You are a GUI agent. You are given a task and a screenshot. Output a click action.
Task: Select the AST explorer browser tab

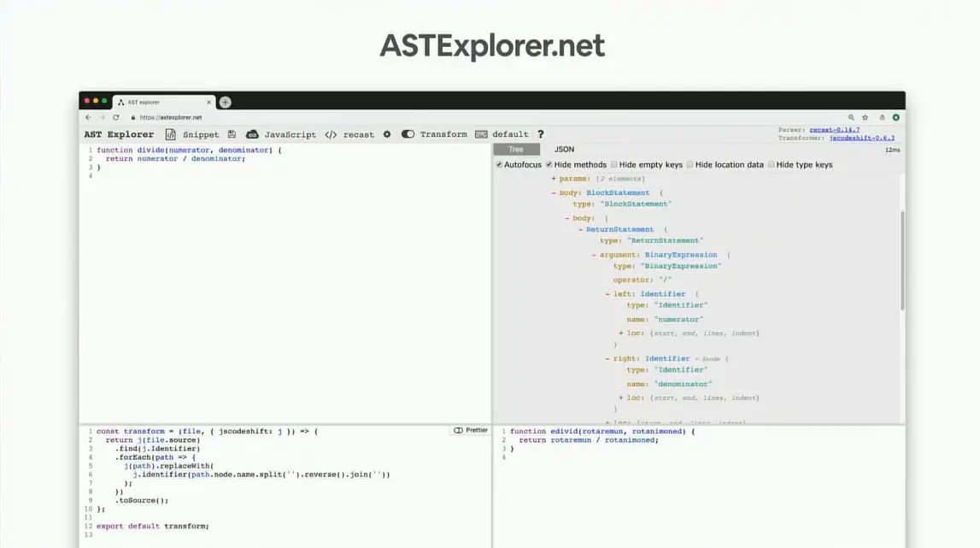[x=164, y=102]
